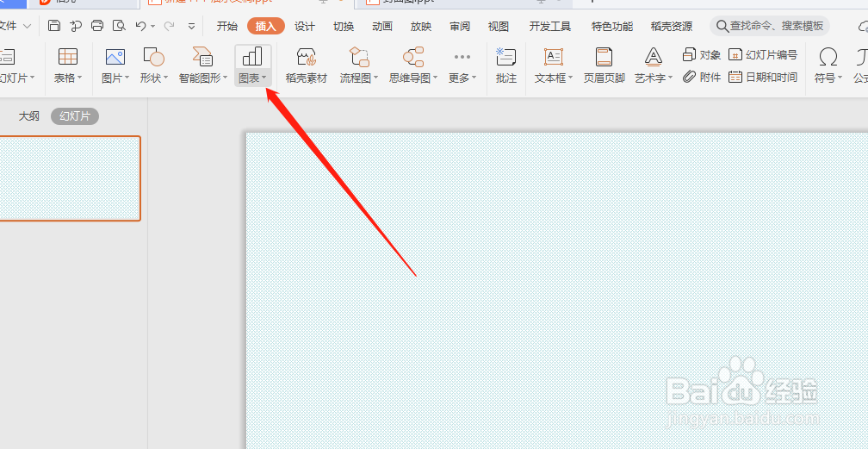Select the 插入 ribbon tab
The height and width of the screenshot is (449, 868).
coord(266,26)
